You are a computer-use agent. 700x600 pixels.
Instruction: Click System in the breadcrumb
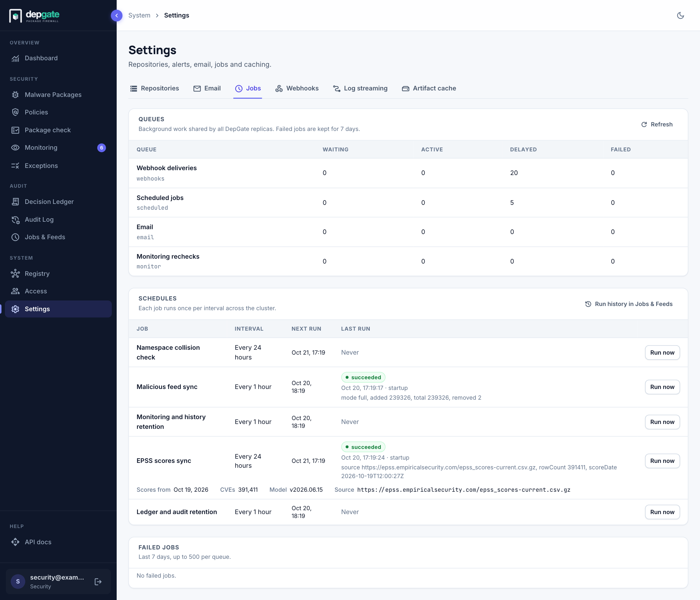click(x=139, y=16)
